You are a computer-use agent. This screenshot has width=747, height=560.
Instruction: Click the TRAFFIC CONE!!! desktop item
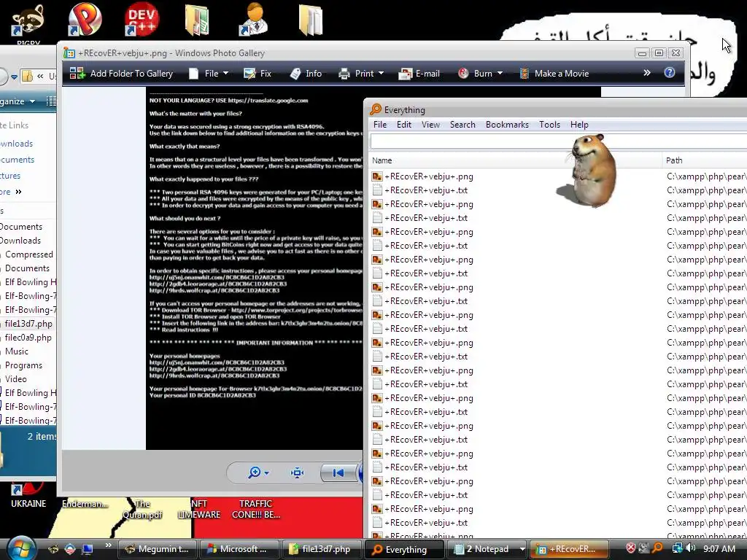tap(256, 509)
